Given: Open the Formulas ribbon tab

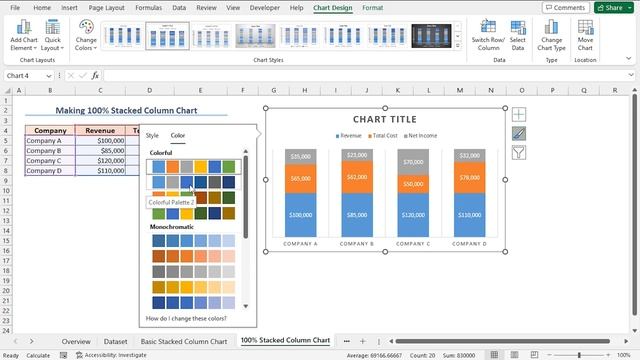Looking at the screenshot, I should click(149, 8).
